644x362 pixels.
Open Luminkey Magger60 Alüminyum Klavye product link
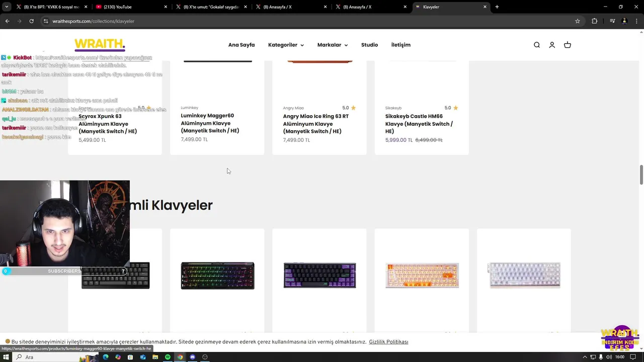coord(210,123)
